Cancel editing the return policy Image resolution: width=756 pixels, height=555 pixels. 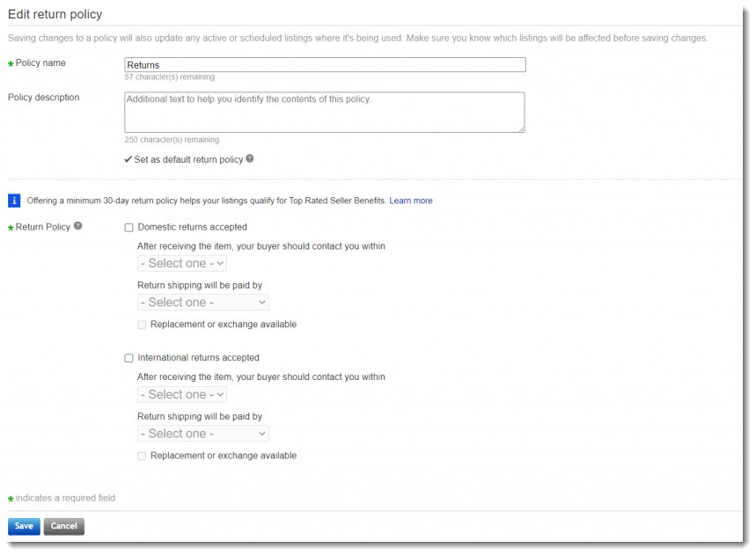point(62,526)
